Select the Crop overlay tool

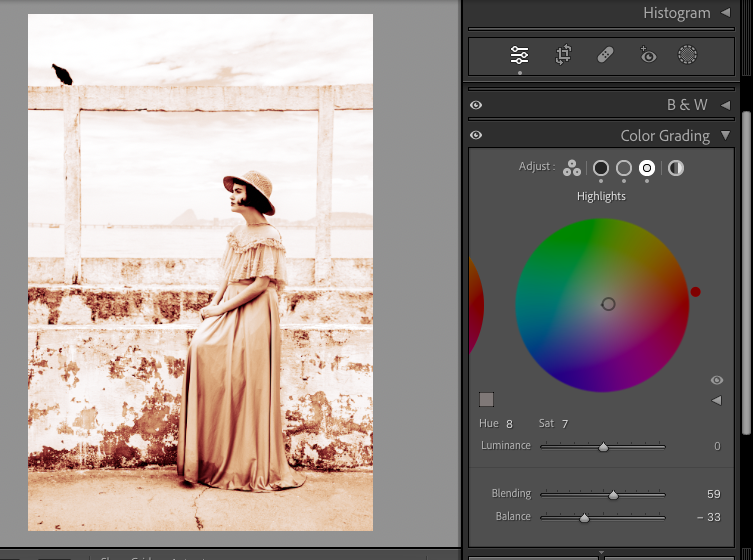point(563,56)
